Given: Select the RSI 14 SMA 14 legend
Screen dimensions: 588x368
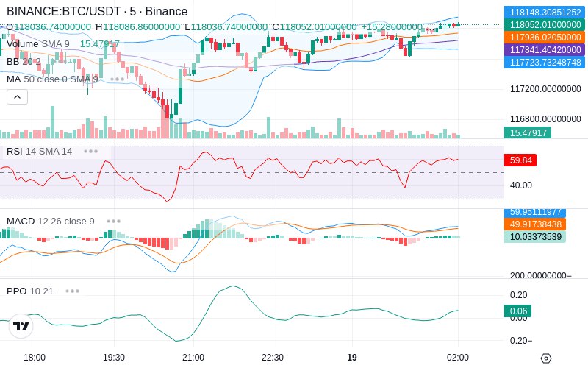Looking at the screenshot, I should [39, 152].
